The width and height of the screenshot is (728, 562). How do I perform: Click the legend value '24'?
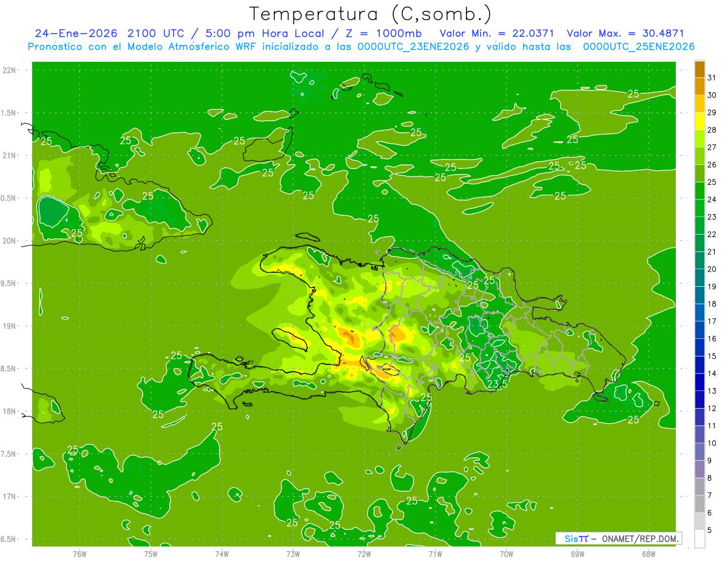pyautogui.click(x=712, y=199)
